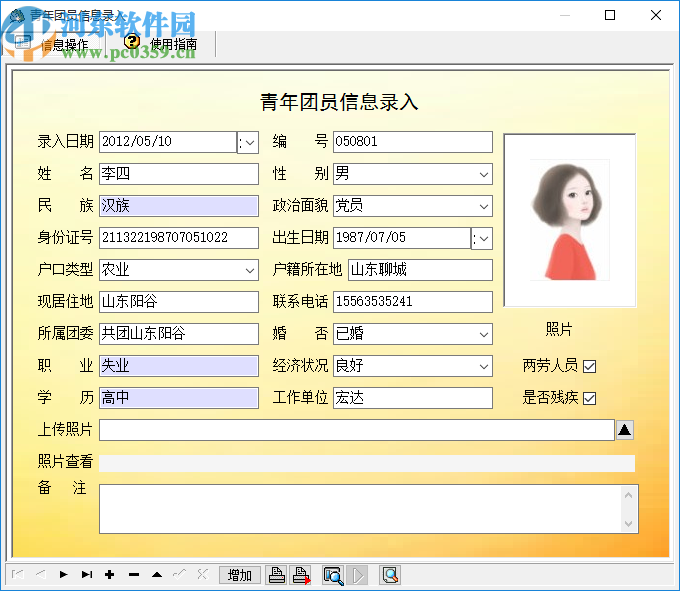Viewport: 680px width, 591px height.
Task: Click the 工作单位 field containing 宏达
Action: [413, 398]
